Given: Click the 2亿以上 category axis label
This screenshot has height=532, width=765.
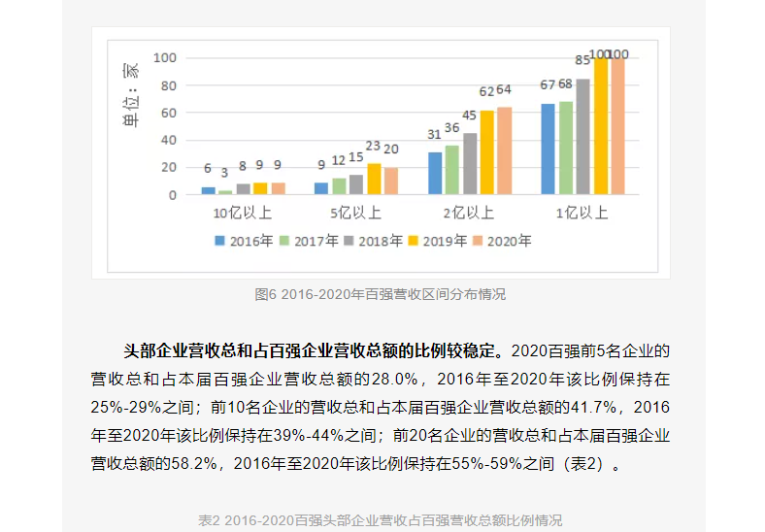Looking at the screenshot, I should (468, 213).
